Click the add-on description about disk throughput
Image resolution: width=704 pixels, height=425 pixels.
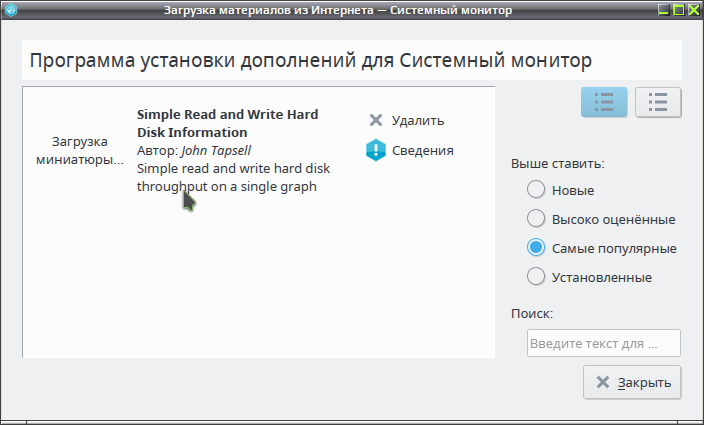(x=233, y=177)
